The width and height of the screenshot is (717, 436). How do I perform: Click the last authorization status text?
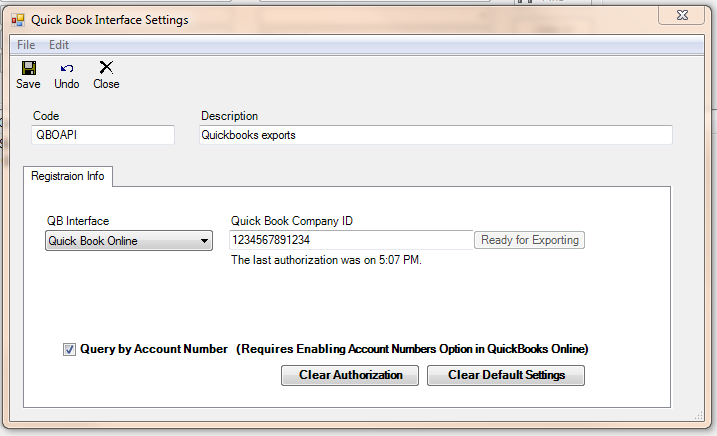[x=326, y=260]
